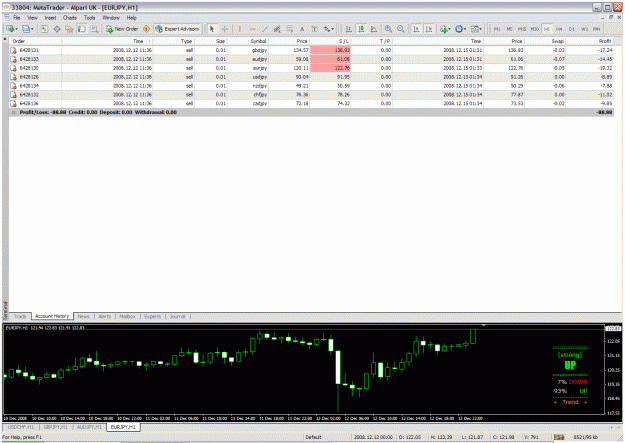Toggle the Data Window icon

[x=57, y=29]
